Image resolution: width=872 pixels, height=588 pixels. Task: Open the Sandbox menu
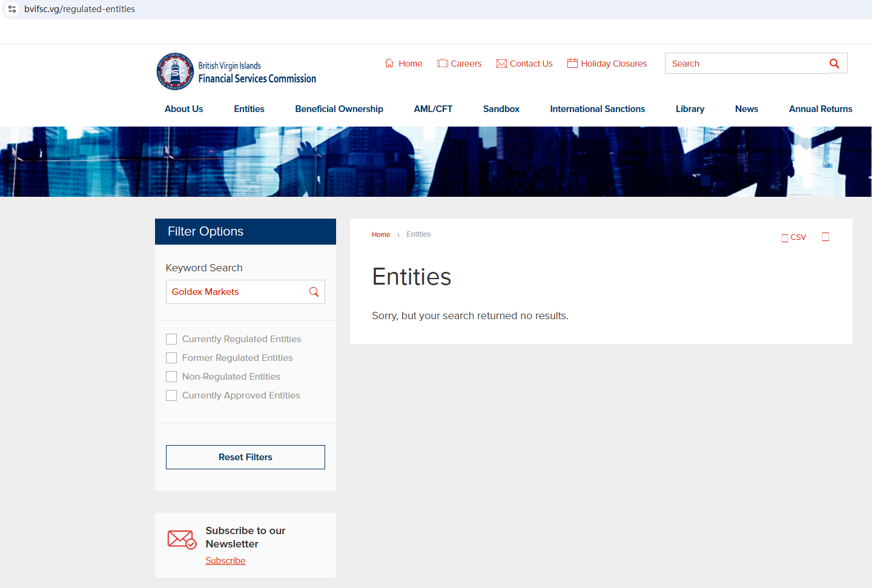click(501, 109)
